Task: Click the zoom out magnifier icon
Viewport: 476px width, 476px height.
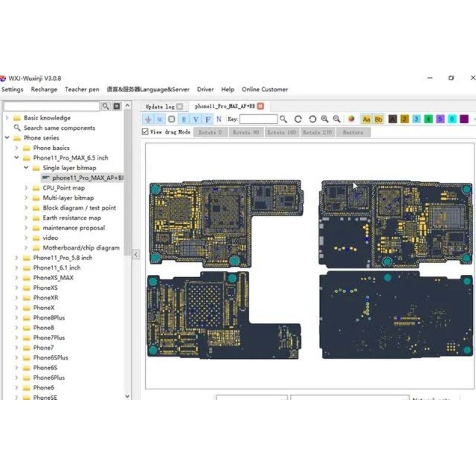Action: point(337,119)
